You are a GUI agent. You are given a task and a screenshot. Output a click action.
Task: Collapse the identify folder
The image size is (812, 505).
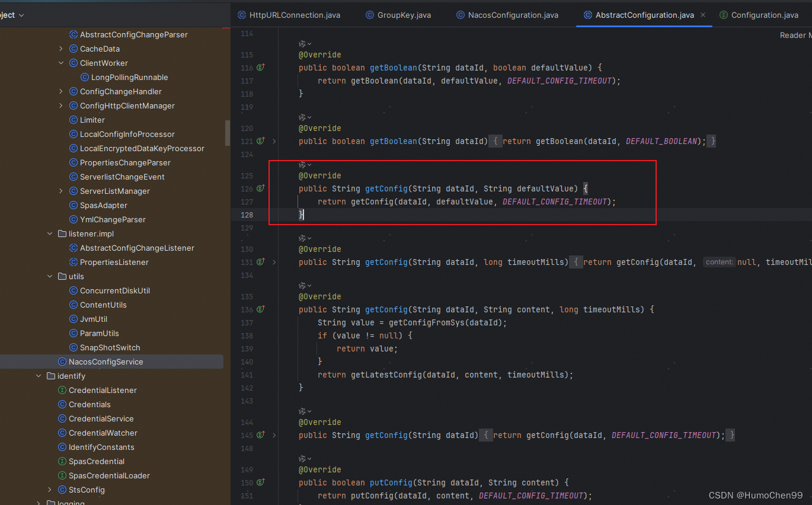coord(39,376)
